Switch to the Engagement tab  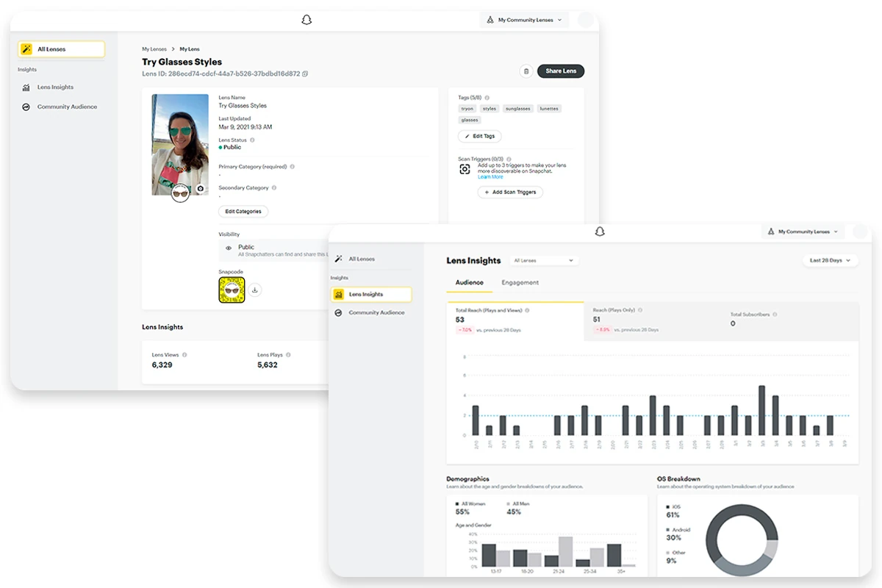520,283
